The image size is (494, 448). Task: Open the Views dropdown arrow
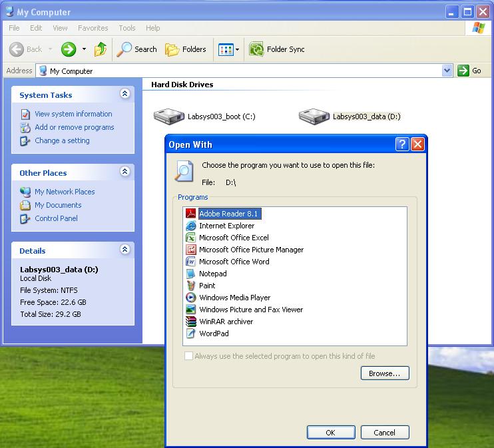(238, 49)
